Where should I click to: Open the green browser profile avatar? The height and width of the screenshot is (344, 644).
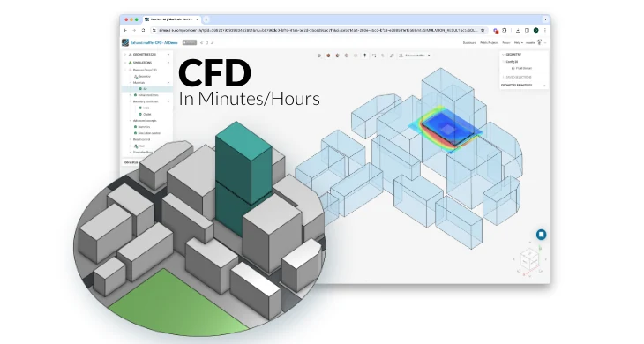536,30
